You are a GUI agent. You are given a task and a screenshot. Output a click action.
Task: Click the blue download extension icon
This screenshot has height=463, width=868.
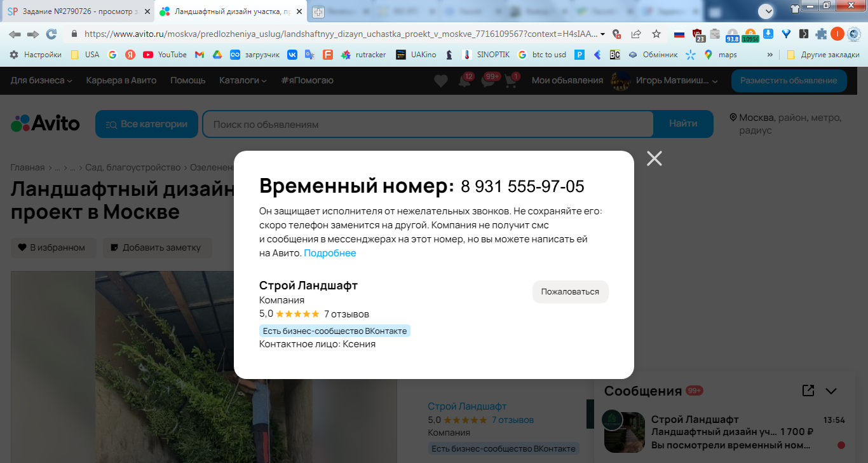pos(768,34)
